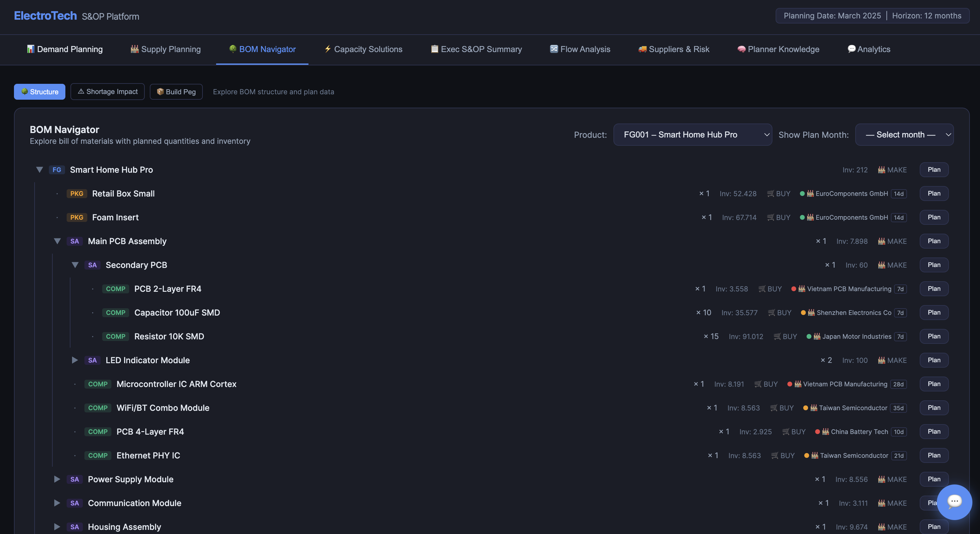Click Plan for Retail Box Small
980x534 pixels.
point(934,193)
